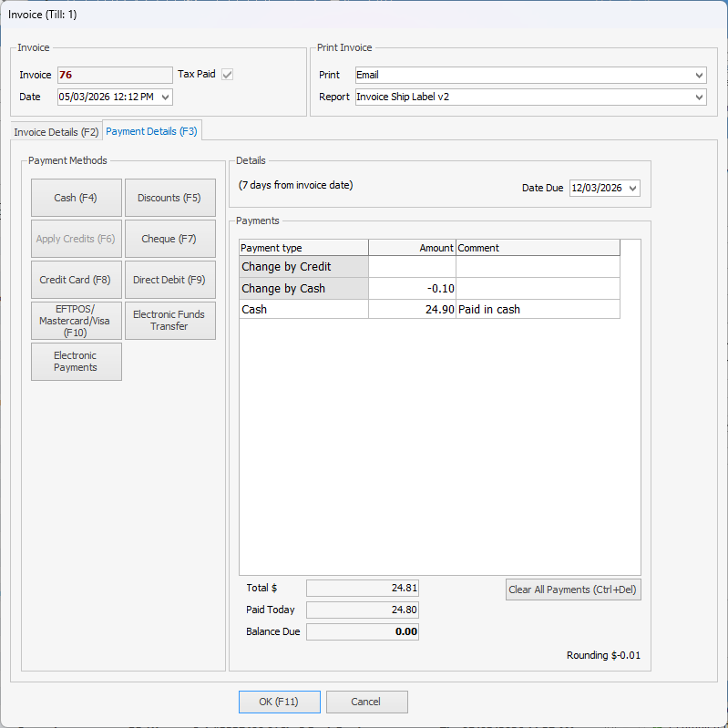Click the Cash (F4) button

77,198
